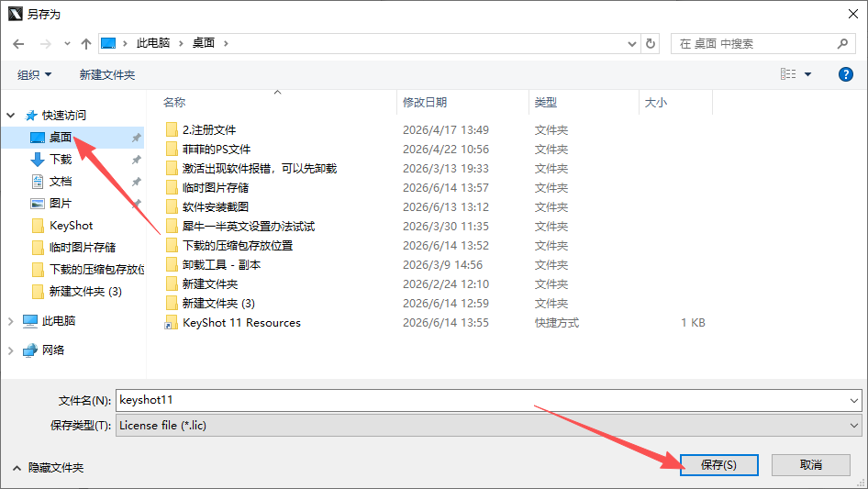This screenshot has width=868, height=489.
Task: Click 桌面 in the address breadcrumb
Action: (203, 43)
